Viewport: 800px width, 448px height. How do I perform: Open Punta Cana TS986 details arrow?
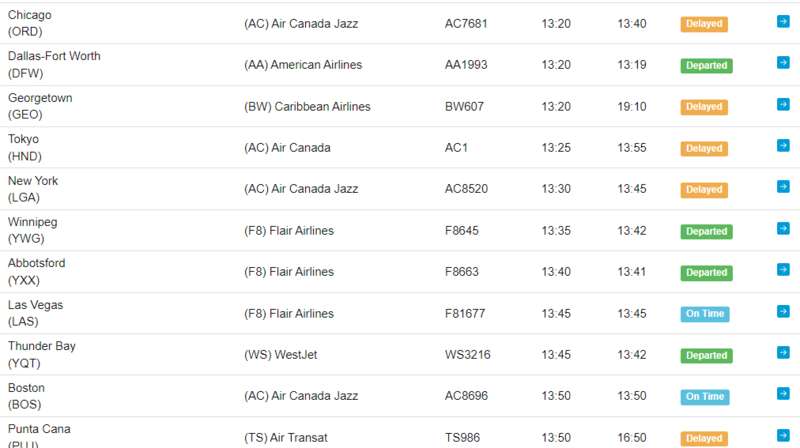pyautogui.click(x=783, y=435)
